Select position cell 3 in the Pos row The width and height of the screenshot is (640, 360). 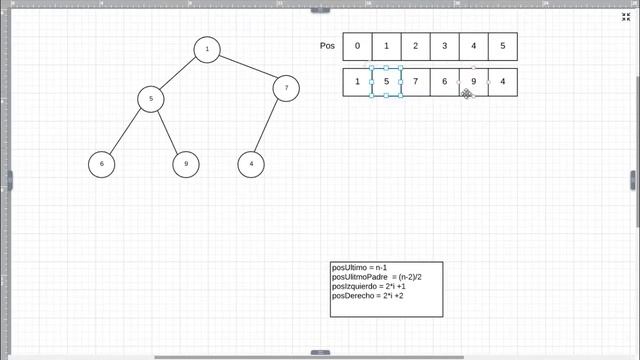coord(444,46)
